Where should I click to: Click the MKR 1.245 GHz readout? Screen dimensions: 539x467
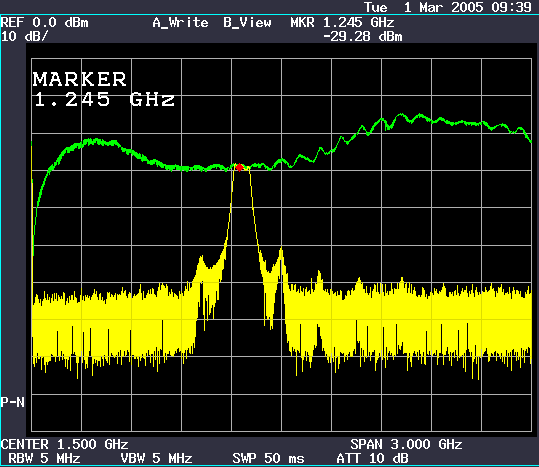tap(342, 23)
